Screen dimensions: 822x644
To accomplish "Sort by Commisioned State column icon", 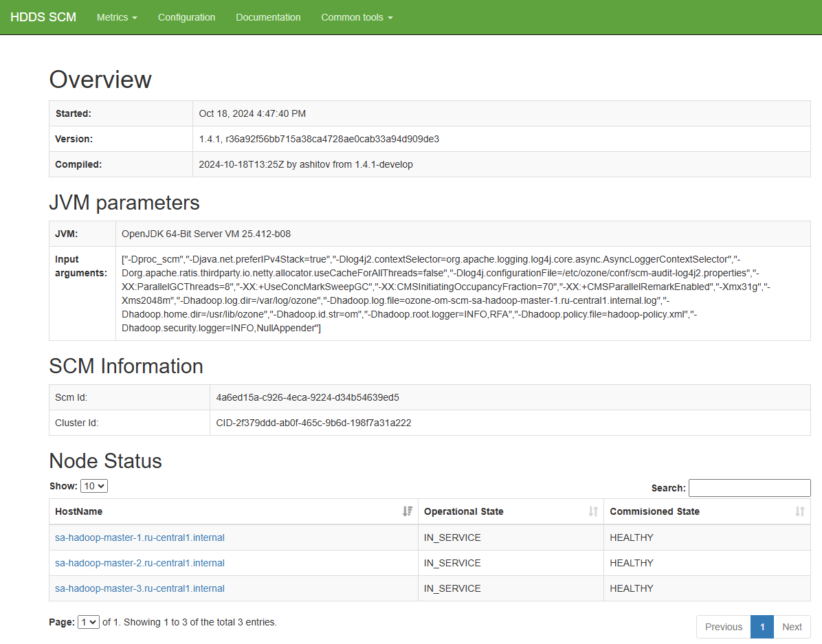I will pos(799,511).
